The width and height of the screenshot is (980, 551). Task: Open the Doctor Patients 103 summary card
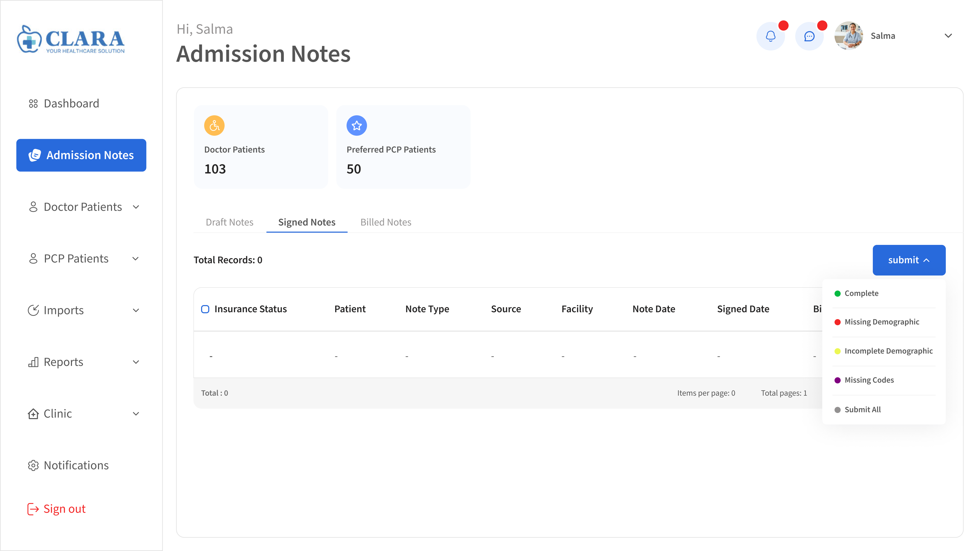[261, 147]
